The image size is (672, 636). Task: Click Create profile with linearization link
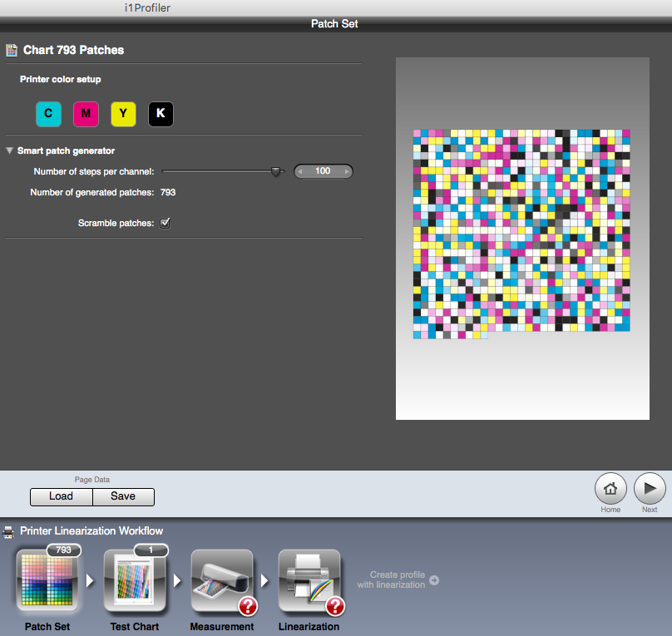(x=391, y=580)
